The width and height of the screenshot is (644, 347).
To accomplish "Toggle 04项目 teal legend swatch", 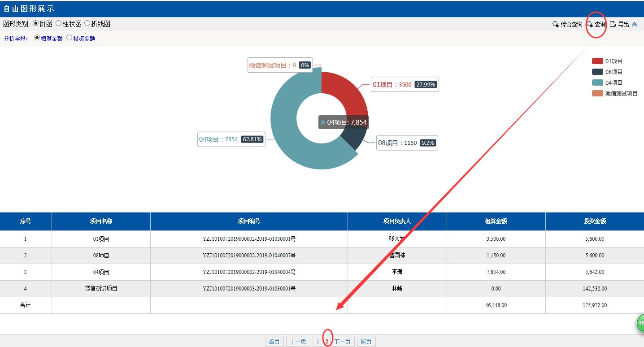I will (597, 82).
